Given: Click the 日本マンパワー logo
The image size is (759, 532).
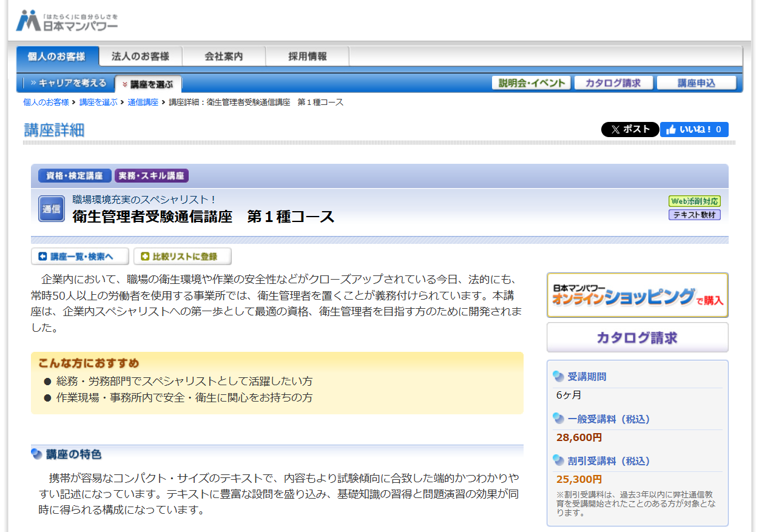Looking at the screenshot, I should click(67, 21).
